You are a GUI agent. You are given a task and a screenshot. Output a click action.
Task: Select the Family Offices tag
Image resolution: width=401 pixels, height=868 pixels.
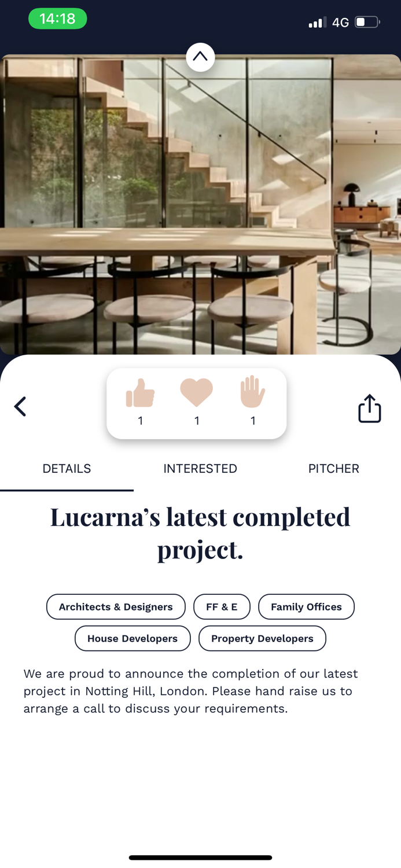pos(306,607)
